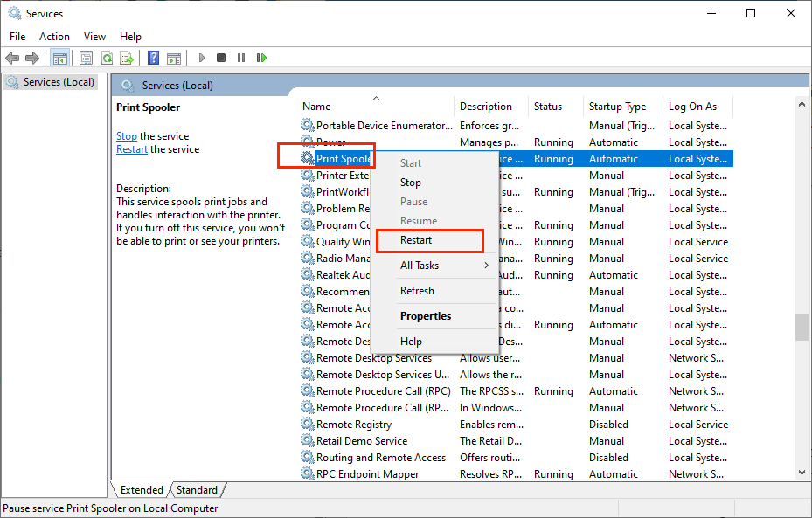Select Routing and Remote Access name
This screenshot has height=518, width=812.
click(381, 458)
